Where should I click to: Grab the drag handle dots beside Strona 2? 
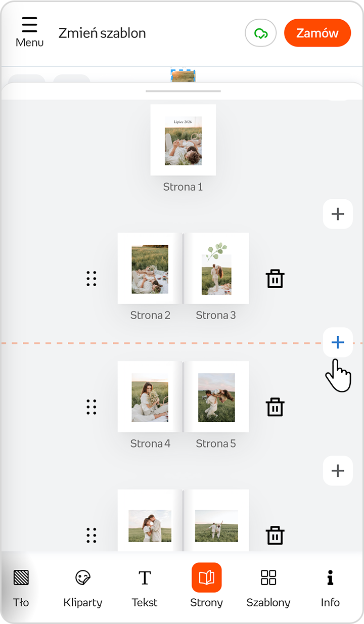coord(92,279)
